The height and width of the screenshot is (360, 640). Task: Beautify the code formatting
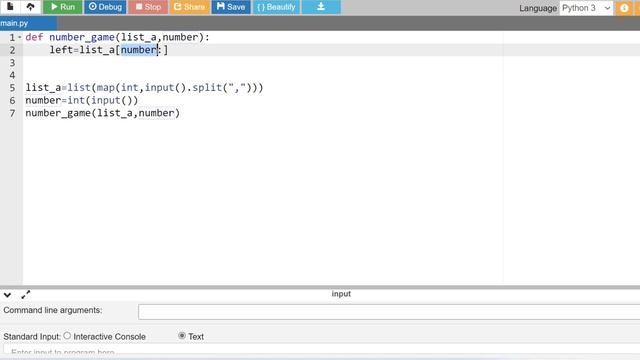(276, 7)
